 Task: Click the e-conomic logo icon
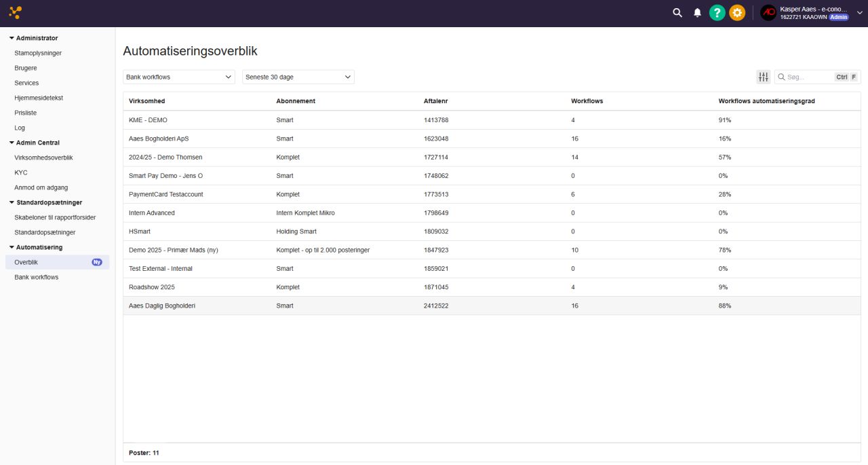[15, 13]
